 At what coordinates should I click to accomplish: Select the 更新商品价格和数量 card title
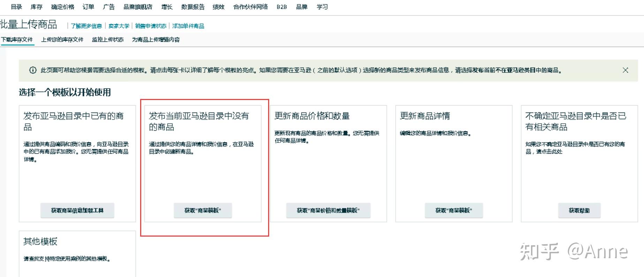click(x=312, y=116)
